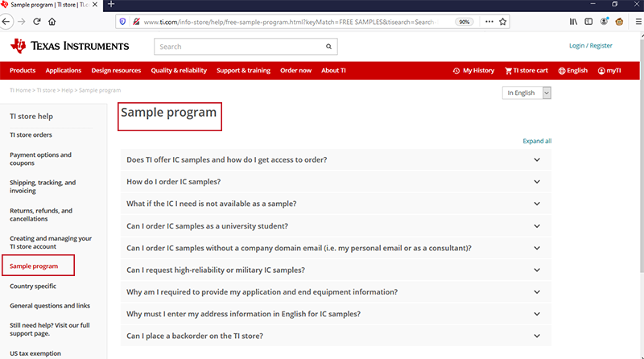Open the Library icon in Firefox toolbar

[x=573, y=22]
